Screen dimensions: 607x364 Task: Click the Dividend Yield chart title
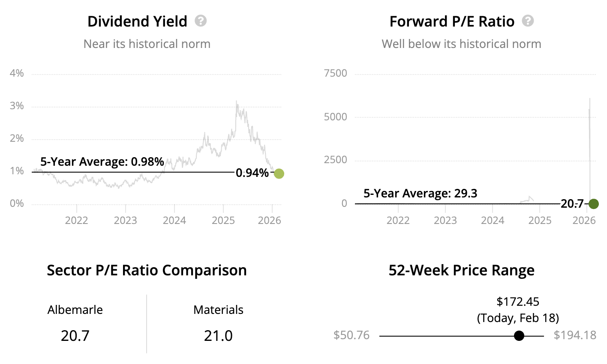coord(137,21)
